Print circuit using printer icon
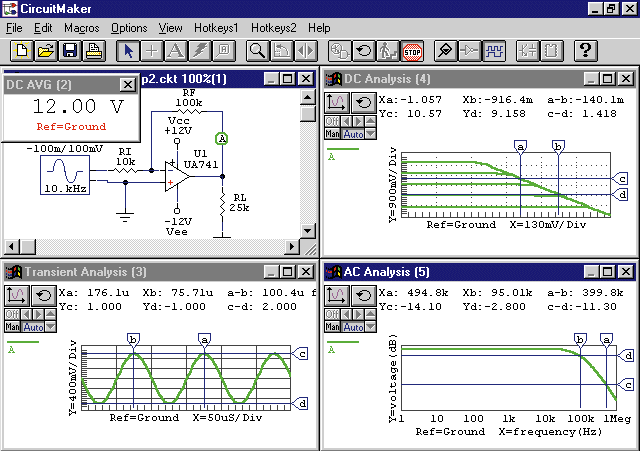Image resolution: width=640 pixels, height=451 pixels. [x=93, y=51]
